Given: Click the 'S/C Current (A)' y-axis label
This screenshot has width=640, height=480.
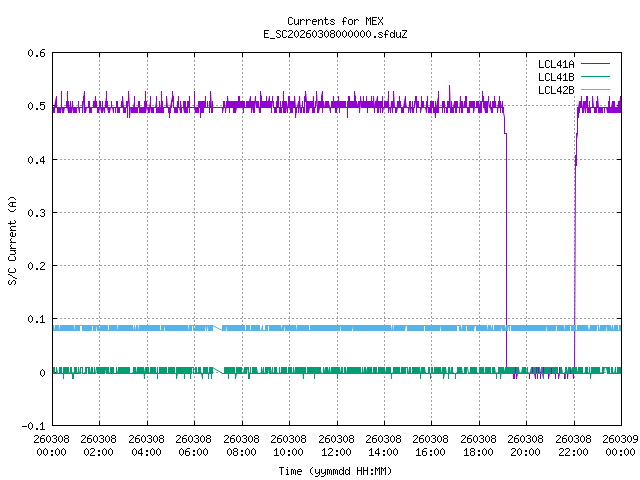Looking at the screenshot, I should [13, 240].
